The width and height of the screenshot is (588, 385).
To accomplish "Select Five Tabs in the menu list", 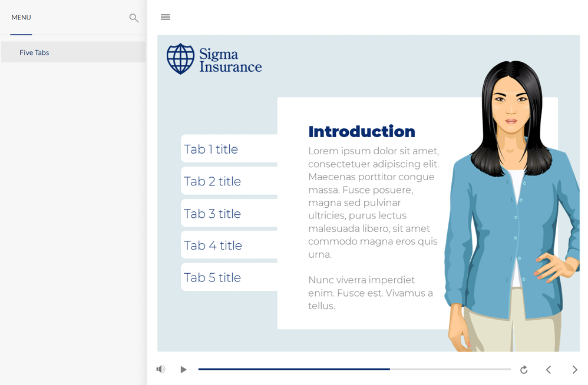I will point(34,52).
